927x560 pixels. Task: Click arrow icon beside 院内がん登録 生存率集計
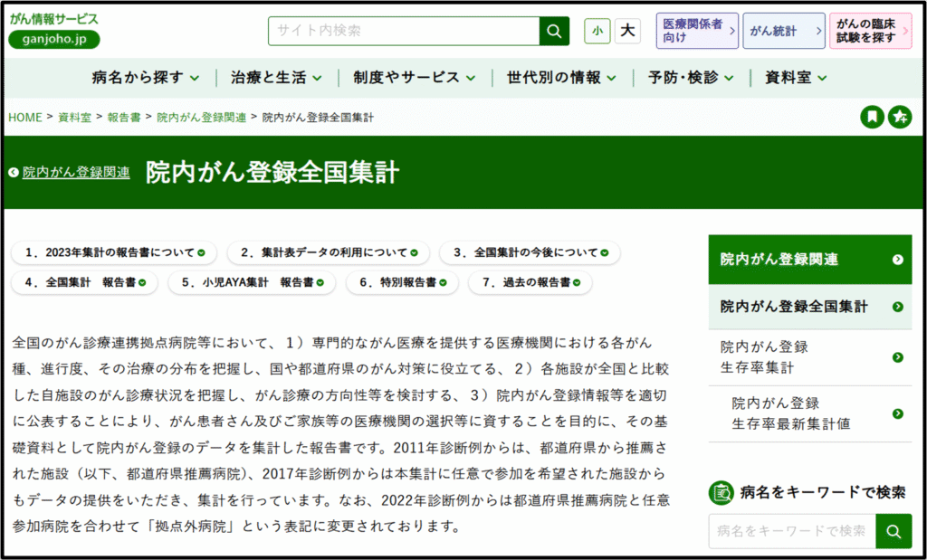pyautogui.click(x=897, y=357)
